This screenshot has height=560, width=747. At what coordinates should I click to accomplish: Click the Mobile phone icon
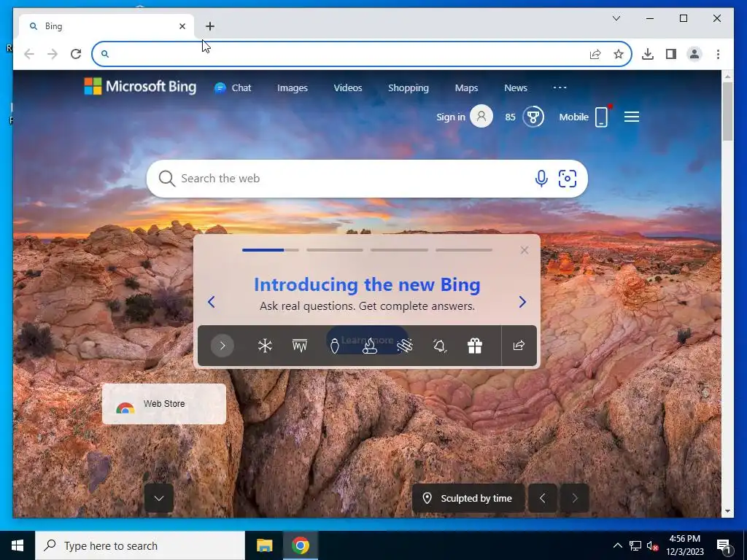click(601, 117)
